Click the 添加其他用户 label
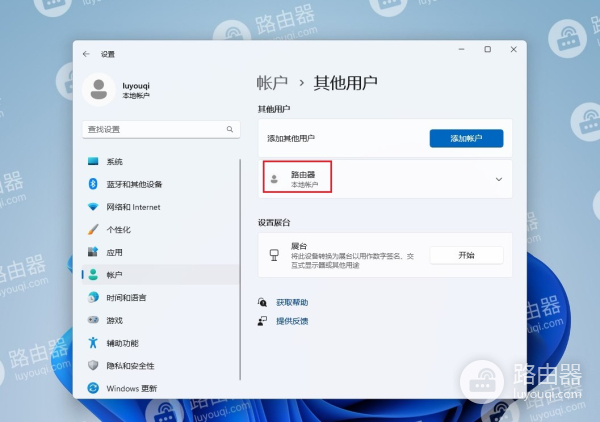Viewport: 600px width, 422px height. 291,138
